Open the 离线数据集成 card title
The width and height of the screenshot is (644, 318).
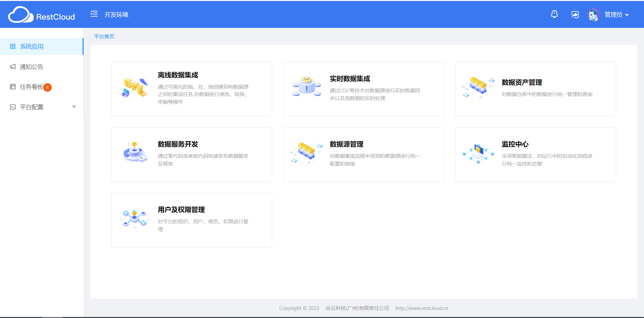pyautogui.click(x=178, y=75)
